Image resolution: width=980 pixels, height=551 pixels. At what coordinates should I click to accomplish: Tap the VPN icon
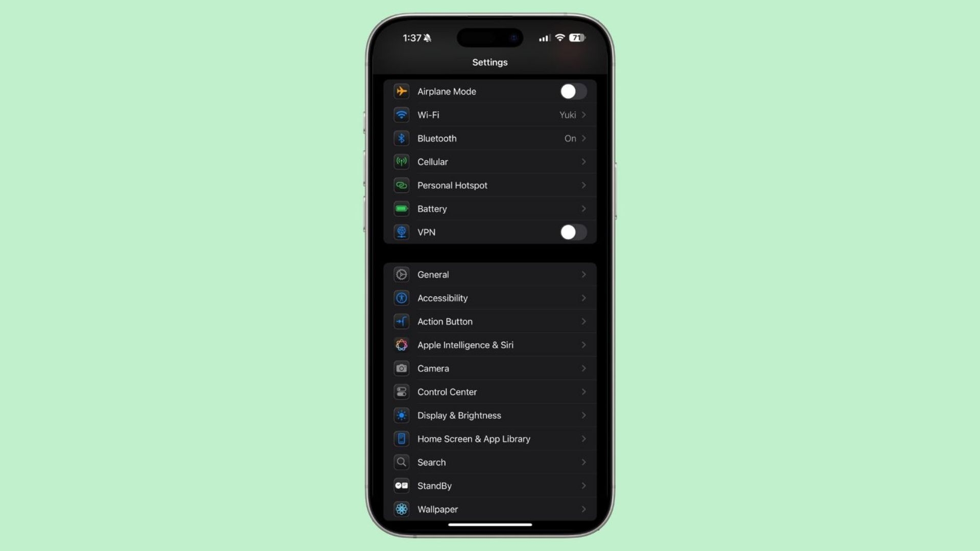(x=401, y=232)
